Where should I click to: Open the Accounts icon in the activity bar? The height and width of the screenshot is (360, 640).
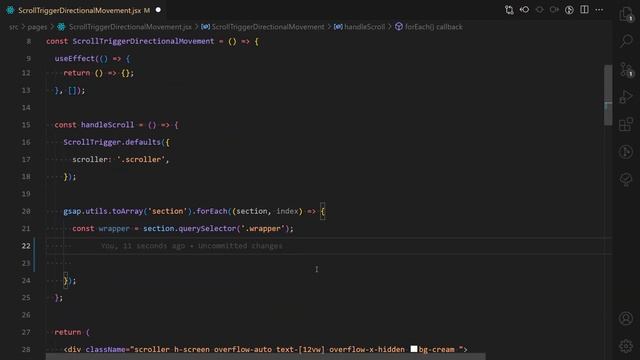(626, 318)
